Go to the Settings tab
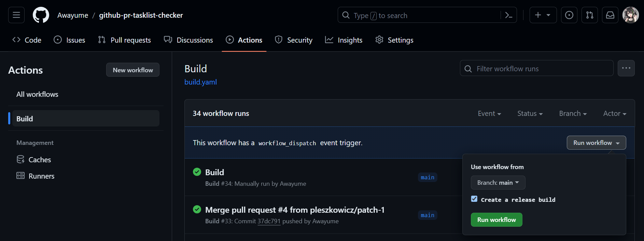This screenshot has height=241, width=644. (x=394, y=40)
